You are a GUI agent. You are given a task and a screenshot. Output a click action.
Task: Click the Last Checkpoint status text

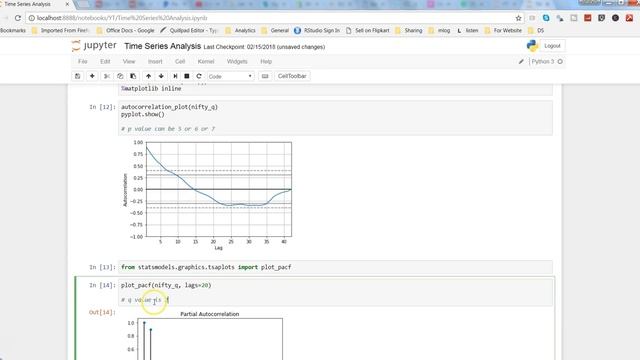[264, 47]
